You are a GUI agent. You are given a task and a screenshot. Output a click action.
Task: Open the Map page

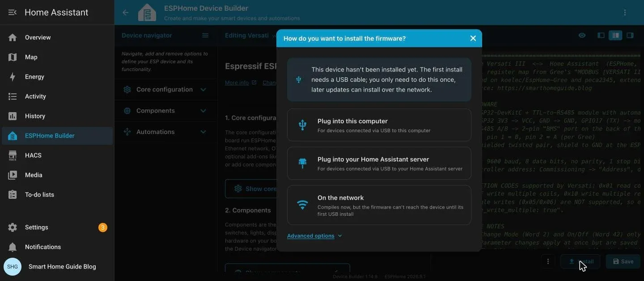(57, 57)
